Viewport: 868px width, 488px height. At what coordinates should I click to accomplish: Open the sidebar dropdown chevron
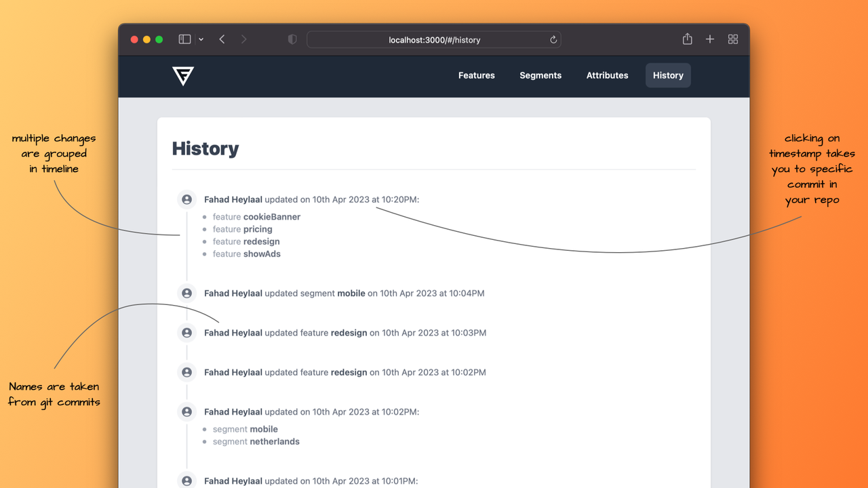[x=201, y=40]
